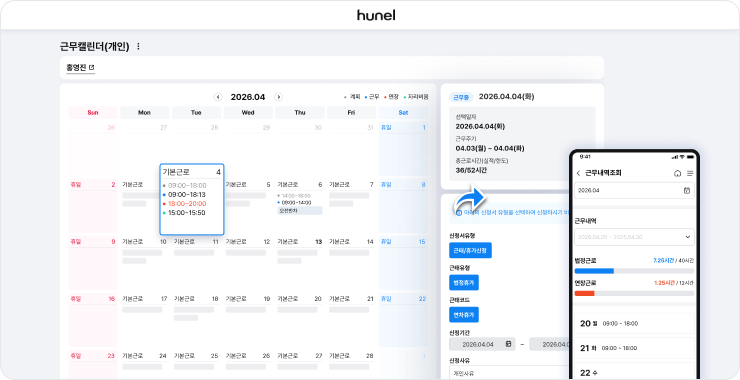Screen dimensions: 740x380
Task: Click the Sun column header
Action: pyautogui.click(x=93, y=113)
